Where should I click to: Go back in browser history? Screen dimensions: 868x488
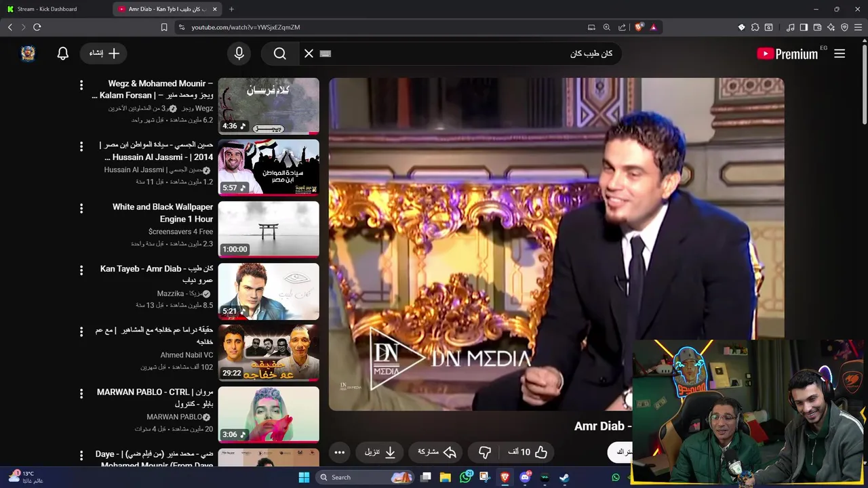click(x=9, y=27)
